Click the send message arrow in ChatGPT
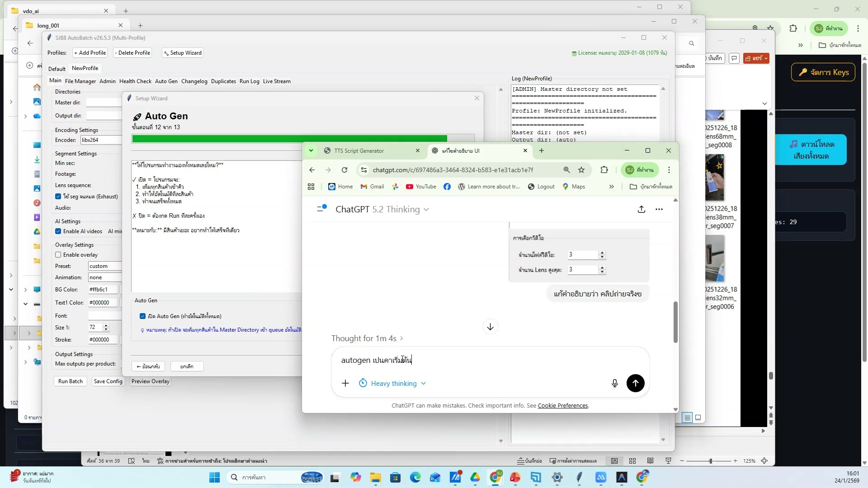The image size is (868, 488). pyautogui.click(x=635, y=383)
